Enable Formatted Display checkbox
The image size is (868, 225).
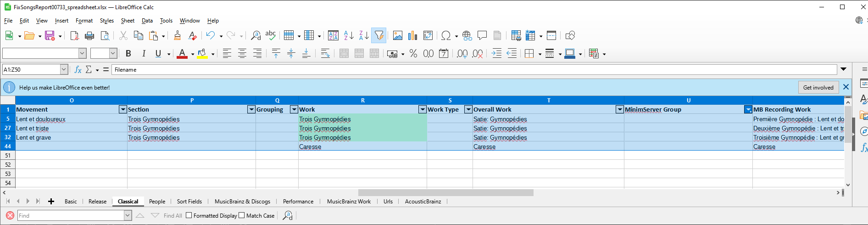coord(189,215)
